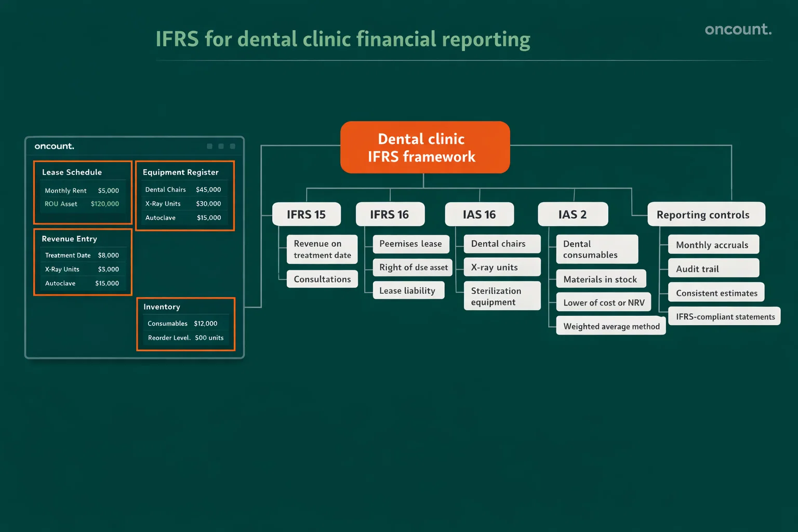The height and width of the screenshot is (532, 798).
Task: Click the Reorder Level value in Inventory
Action: pos(209,337)
